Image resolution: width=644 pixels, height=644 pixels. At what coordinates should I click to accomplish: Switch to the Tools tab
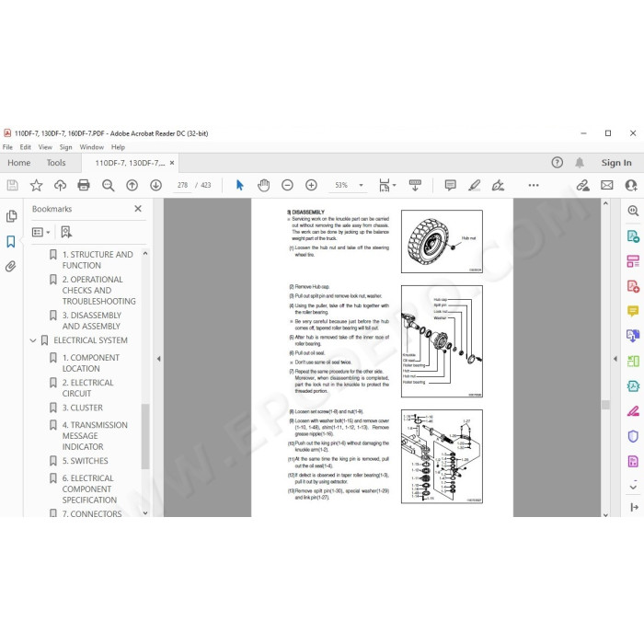tap(56, 163)
